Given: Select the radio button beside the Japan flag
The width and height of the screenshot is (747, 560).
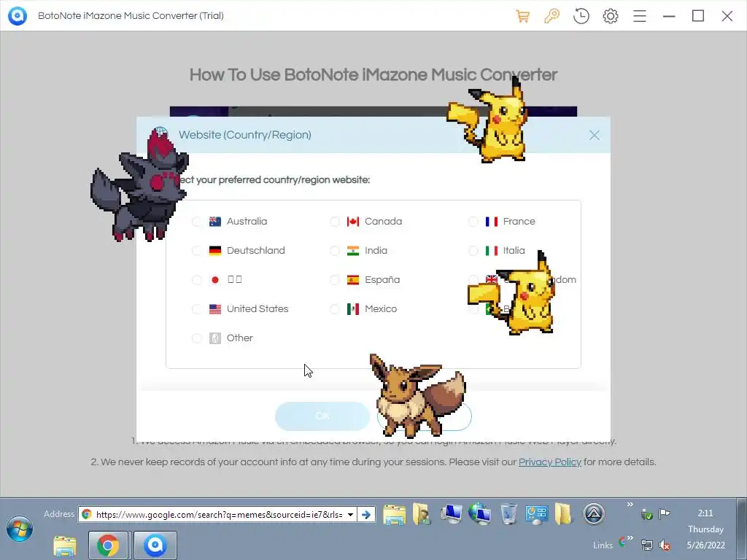Looking at the screenshot, I should coord(196,280).
